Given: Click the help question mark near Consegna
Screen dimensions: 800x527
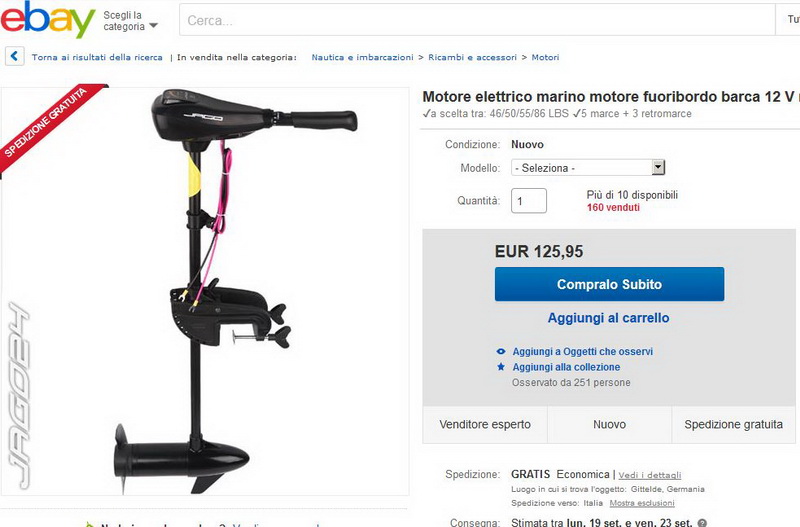Looking at the screenshot, I should coord(703,523).
